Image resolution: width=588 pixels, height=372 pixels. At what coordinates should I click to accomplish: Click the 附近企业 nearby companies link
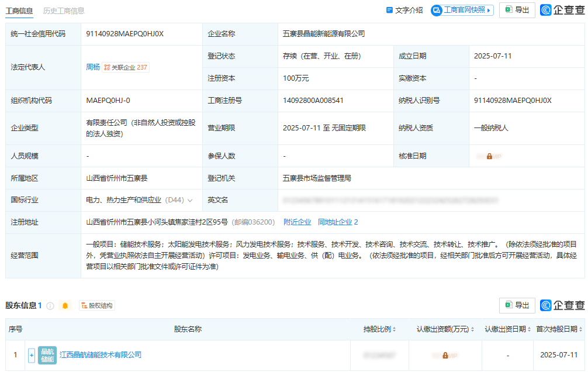[x=297, y=222]
